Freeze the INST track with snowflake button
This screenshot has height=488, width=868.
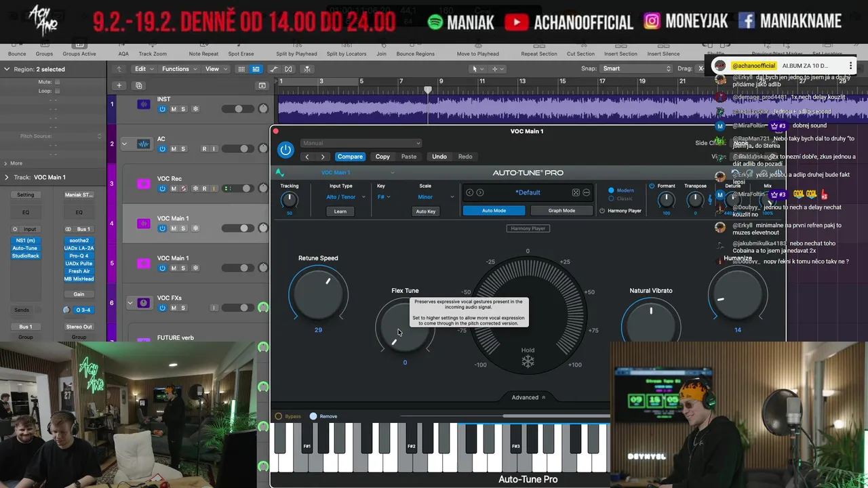[x=195, y=109]
